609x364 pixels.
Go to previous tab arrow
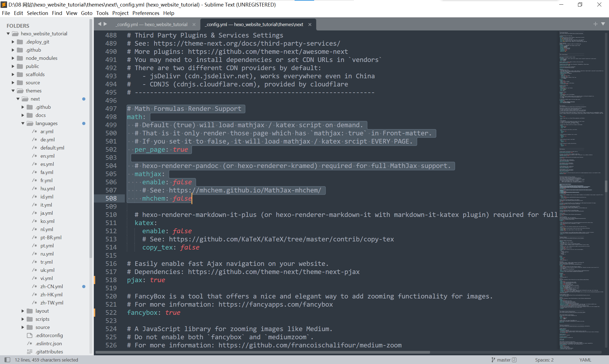[x=100, y=24]
